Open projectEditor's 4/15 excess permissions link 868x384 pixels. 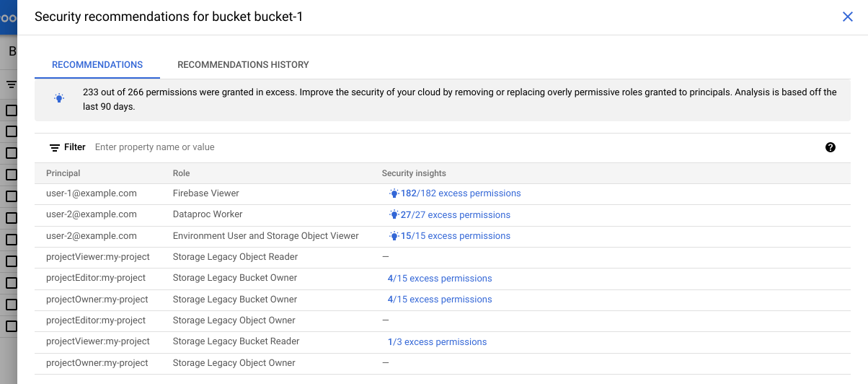[440, 279]
